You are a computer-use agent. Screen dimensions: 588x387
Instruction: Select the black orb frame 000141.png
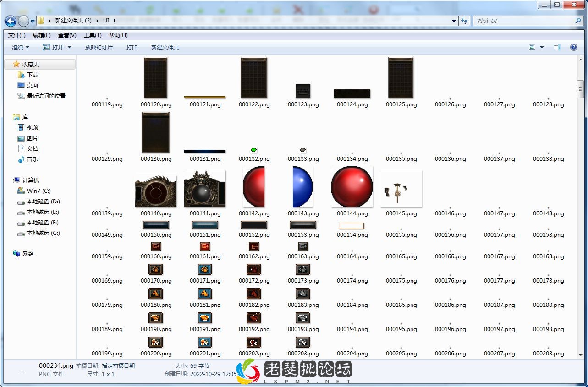pos(205,189)
